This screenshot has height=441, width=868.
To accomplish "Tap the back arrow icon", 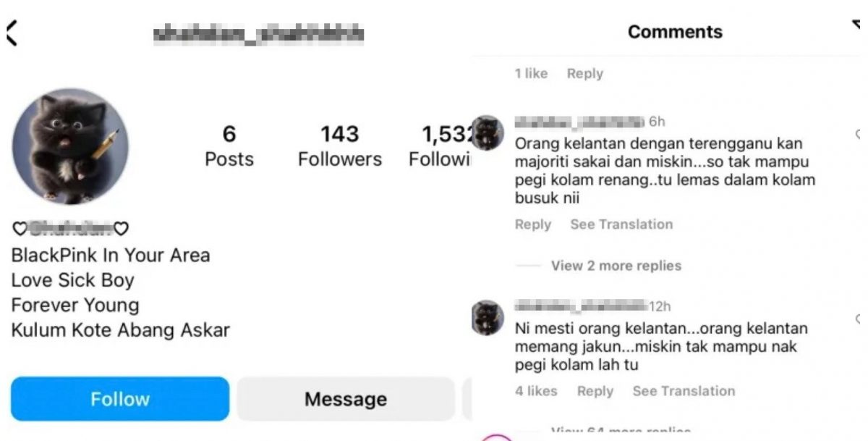I will click(x=10, y=33).
